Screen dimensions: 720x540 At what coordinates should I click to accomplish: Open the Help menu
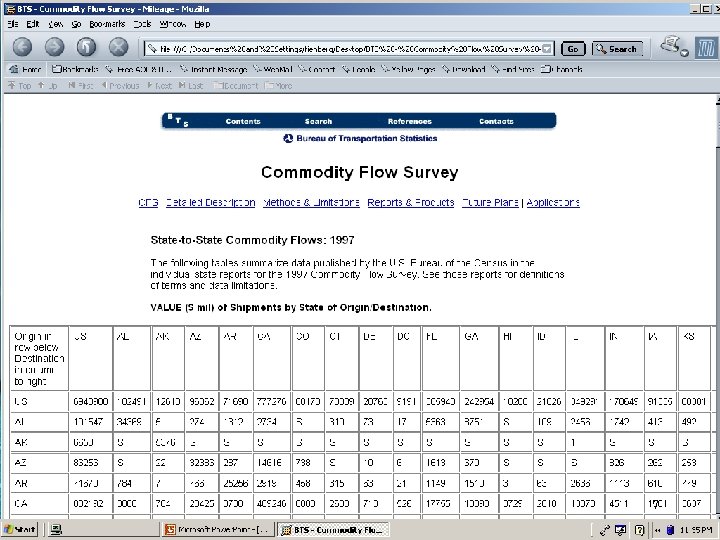[202, 24]
